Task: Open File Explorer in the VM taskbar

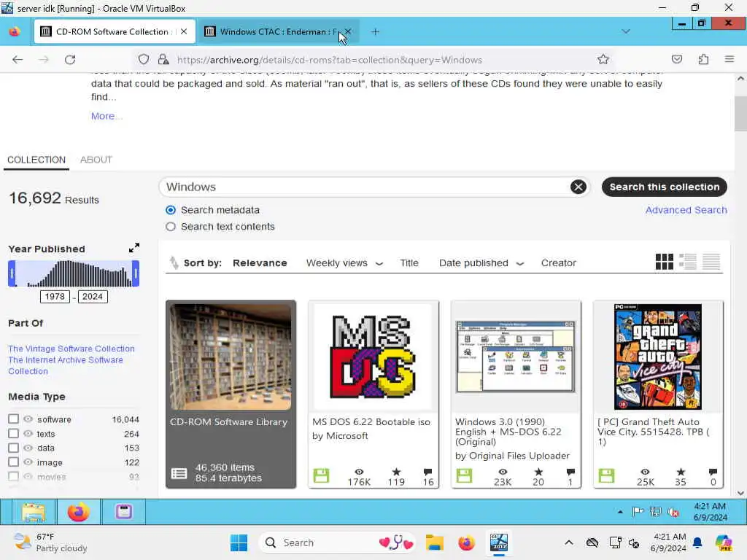Action: pyautogui.click(x=33, y=513)
